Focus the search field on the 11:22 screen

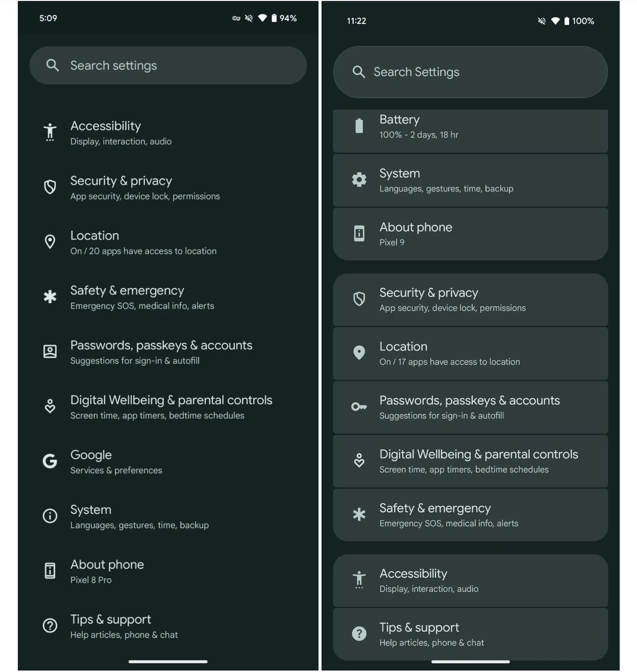(x=470, y=72)
